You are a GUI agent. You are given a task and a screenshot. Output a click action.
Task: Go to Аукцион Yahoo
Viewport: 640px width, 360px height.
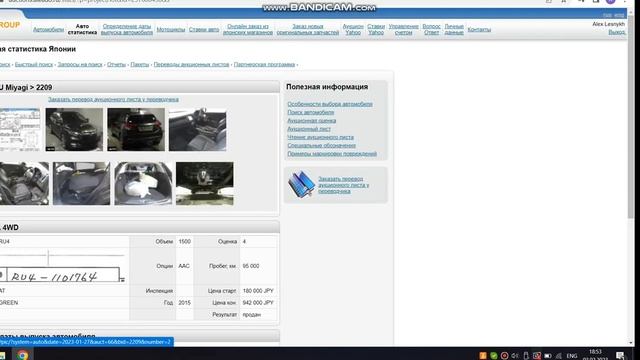353,29
